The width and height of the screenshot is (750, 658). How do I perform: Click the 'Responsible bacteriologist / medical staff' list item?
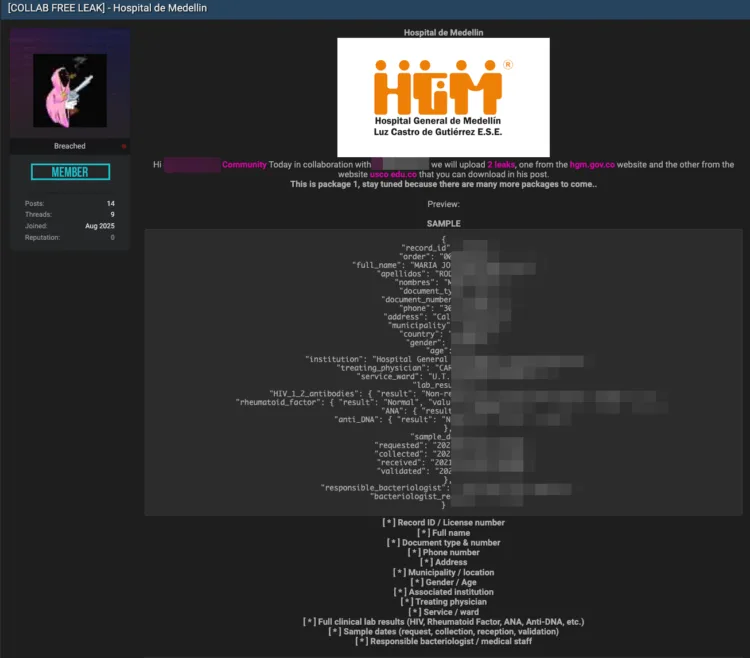tap(443, 642)
